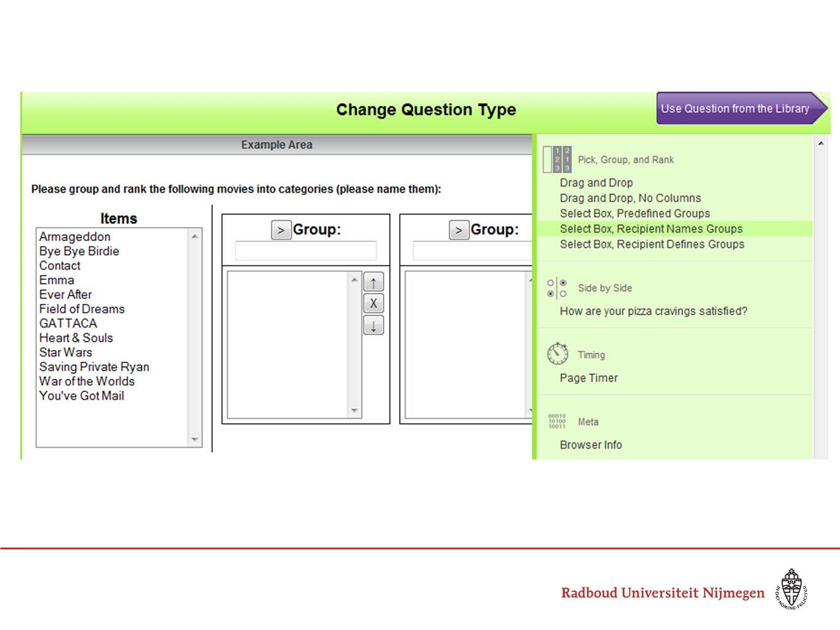Screen dimensions: 840x630
Task: Click the Example Area header bar
Action: pos(277,145)
